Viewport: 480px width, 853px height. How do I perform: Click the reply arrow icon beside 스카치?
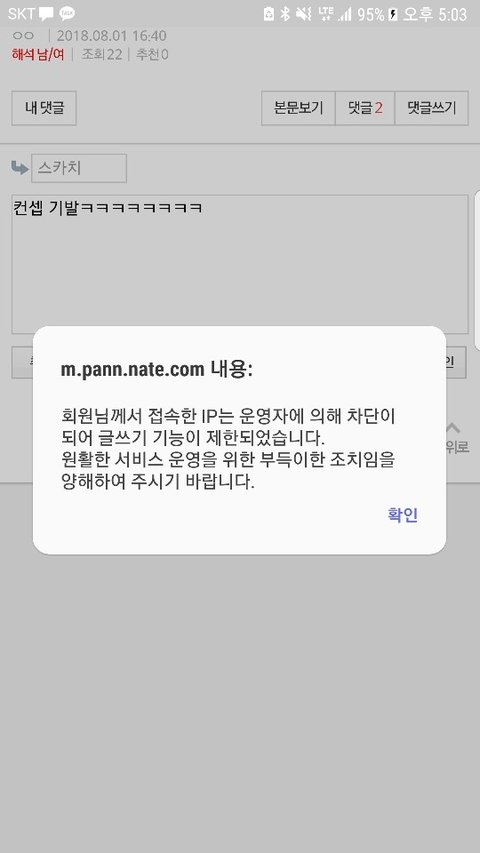pyautogui.click(x=20, y=168)
